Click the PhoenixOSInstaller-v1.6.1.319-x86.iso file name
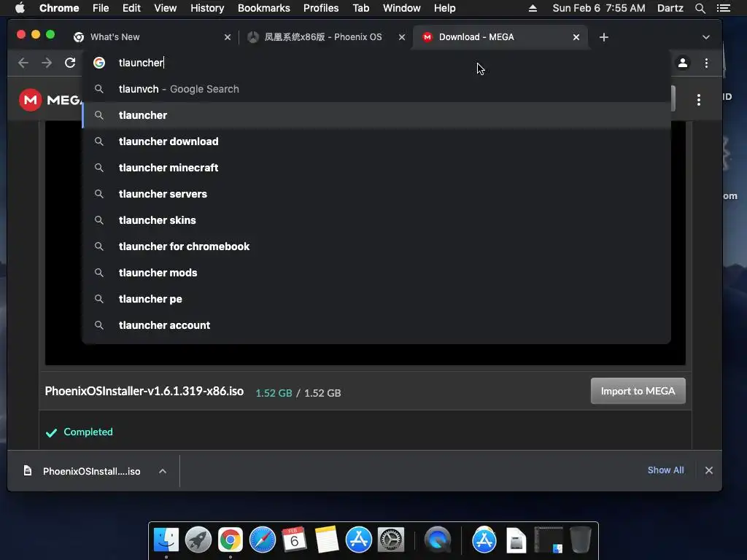Screen dimensions: 747x560 [x=144, y=392]
